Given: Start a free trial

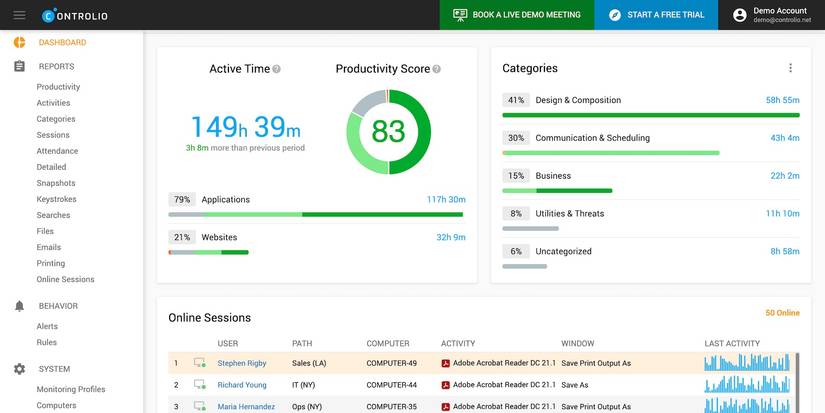Looking at the screenshot, I should (656, 15).
